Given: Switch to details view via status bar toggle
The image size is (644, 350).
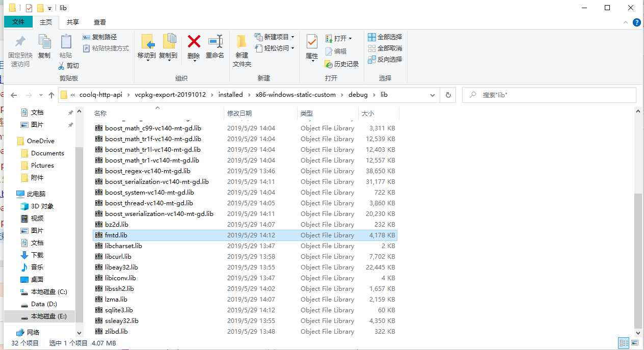Looking at the screenshot, I should coord(624,342).
